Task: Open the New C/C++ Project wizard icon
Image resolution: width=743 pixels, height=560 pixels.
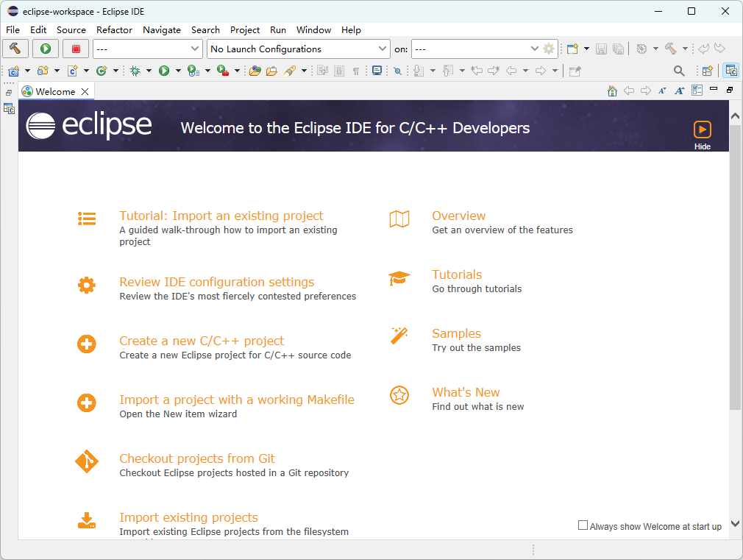Action: (13, 71)
